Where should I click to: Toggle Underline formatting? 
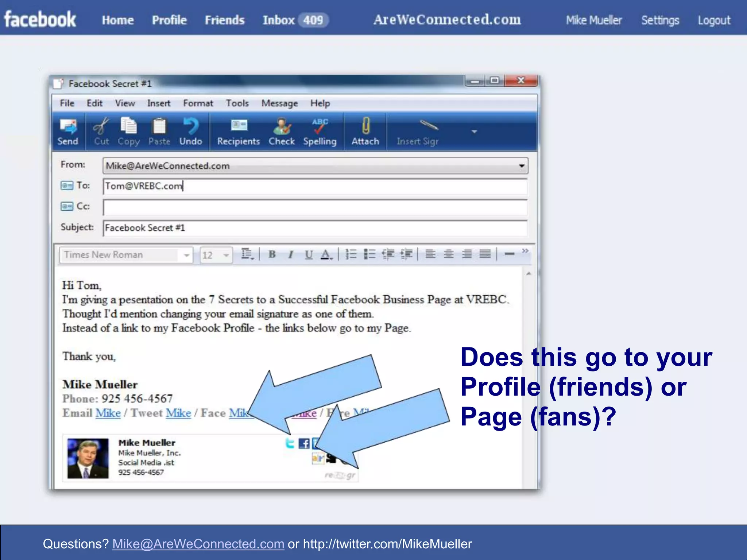309,254
